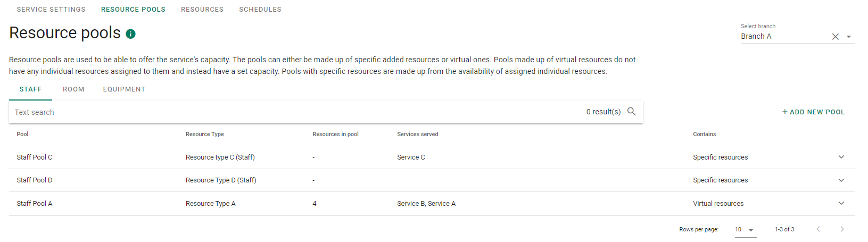The image size is (868, 242).
Task: Open the Service Settings menu item
Action: pos(51,10)
